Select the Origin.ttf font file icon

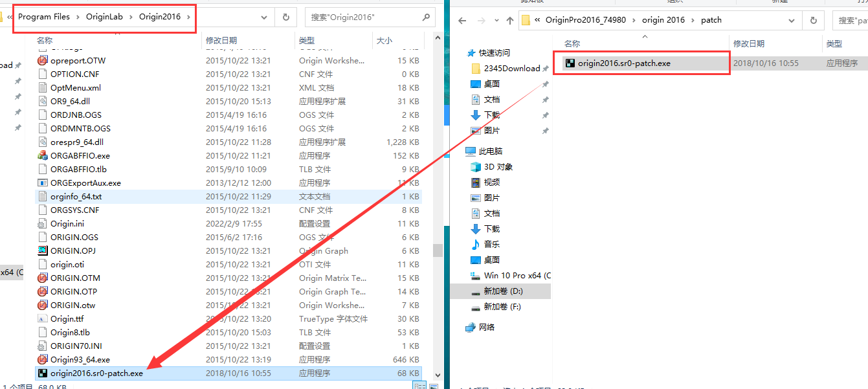click(x=43, y=318)
